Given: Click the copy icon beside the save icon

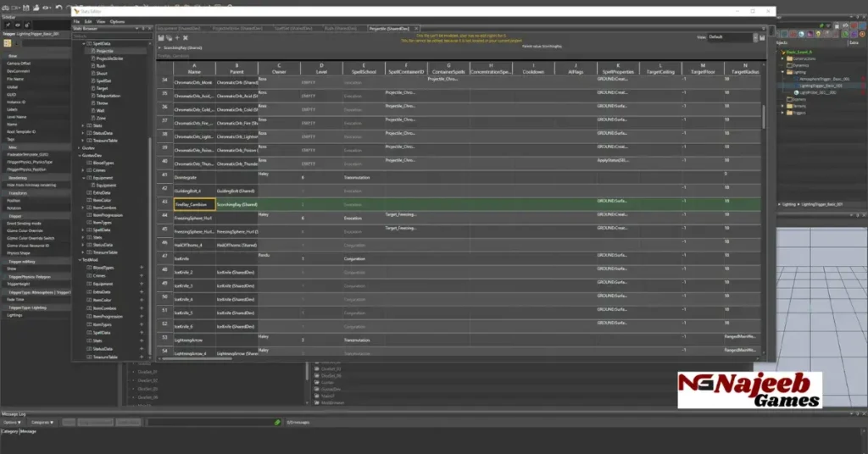Looking at the screenshot, I should 169,38.
